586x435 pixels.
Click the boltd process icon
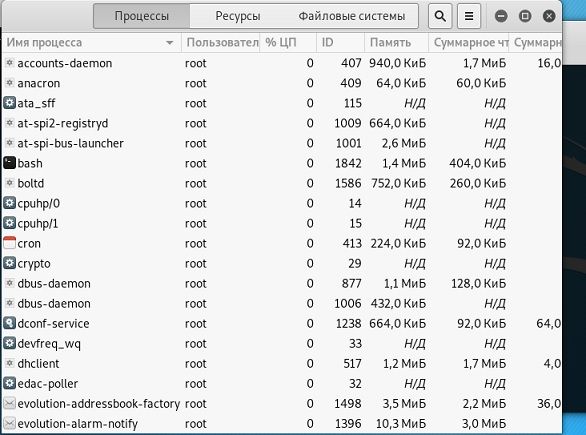click(x=10, y=183)
